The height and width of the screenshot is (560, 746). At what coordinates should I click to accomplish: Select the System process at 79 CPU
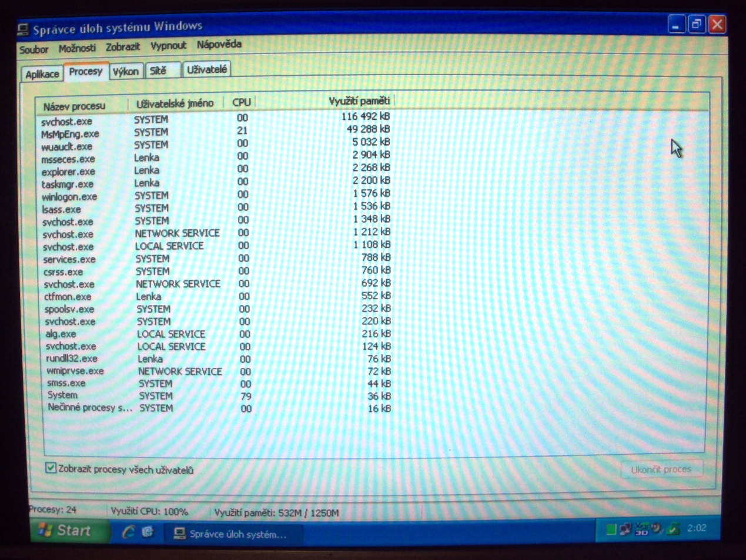pyautogui.click(x=219, y=396)
